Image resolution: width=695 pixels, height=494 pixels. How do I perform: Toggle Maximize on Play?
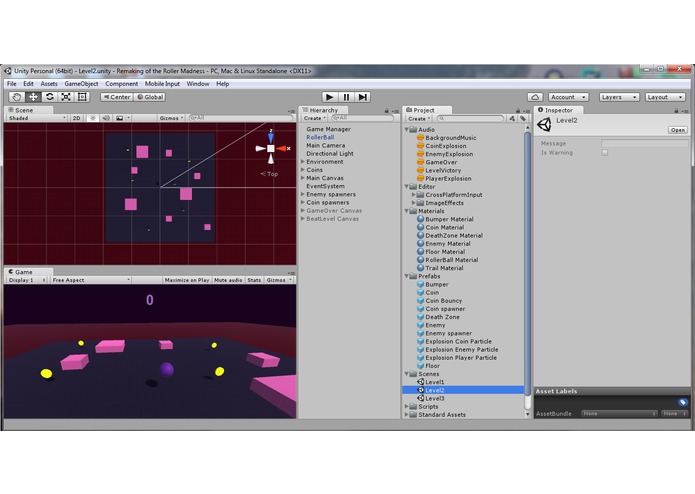(x=187, y=280)
